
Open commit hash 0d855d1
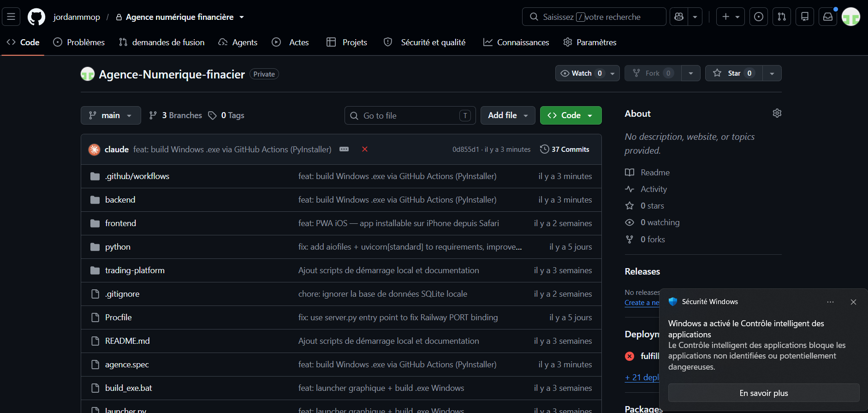tap(465, 150)
